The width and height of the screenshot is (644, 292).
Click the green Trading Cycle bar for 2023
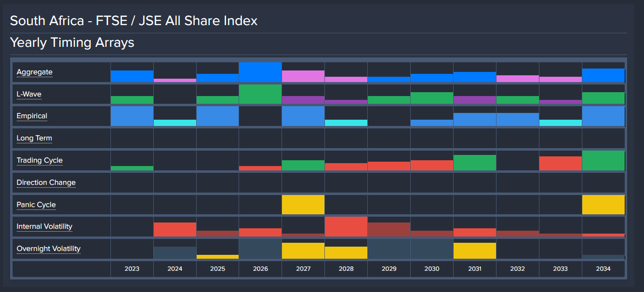pos(132,168)
